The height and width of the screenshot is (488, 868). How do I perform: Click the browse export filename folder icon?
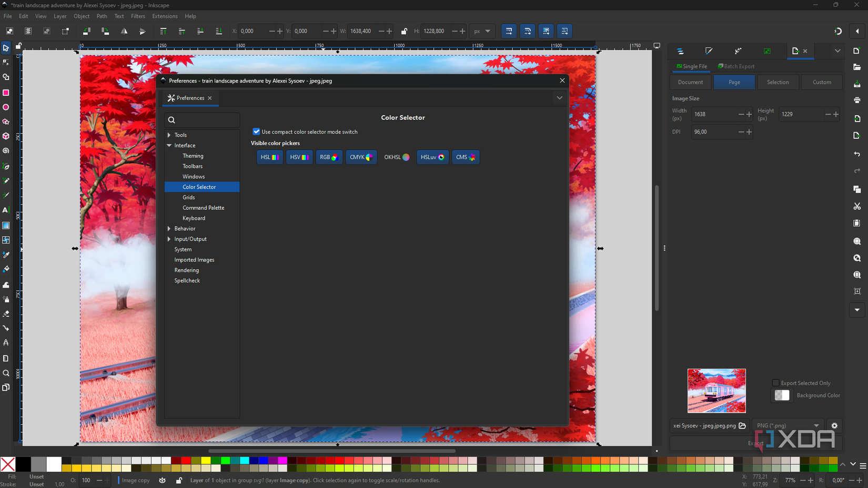click(742, 425)
